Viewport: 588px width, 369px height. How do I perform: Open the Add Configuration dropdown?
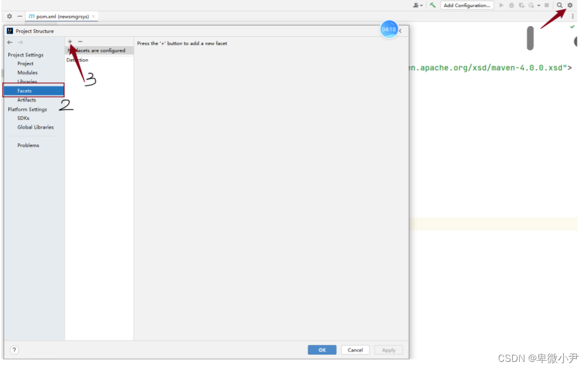tap(467, 5)
